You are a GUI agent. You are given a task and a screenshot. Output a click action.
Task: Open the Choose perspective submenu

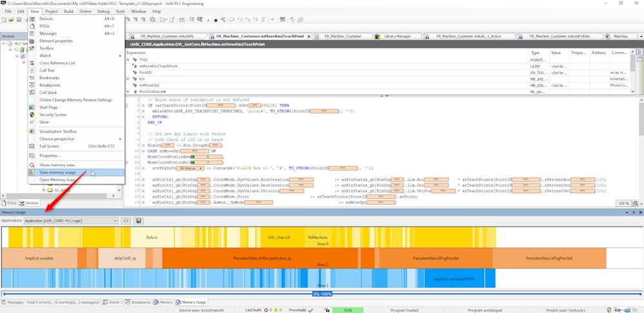76,139
